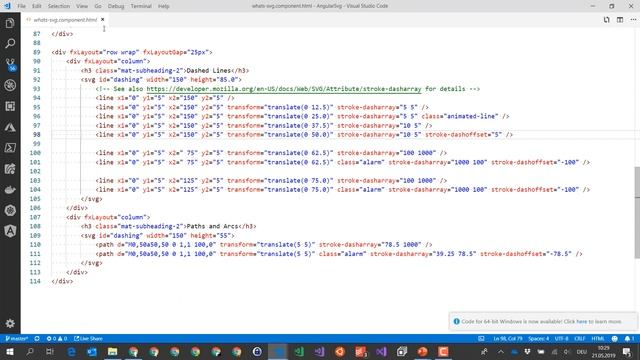Click the vertical editor scrollbar thumb
This screenshot has width=640, height=360.
pos(637,212)
